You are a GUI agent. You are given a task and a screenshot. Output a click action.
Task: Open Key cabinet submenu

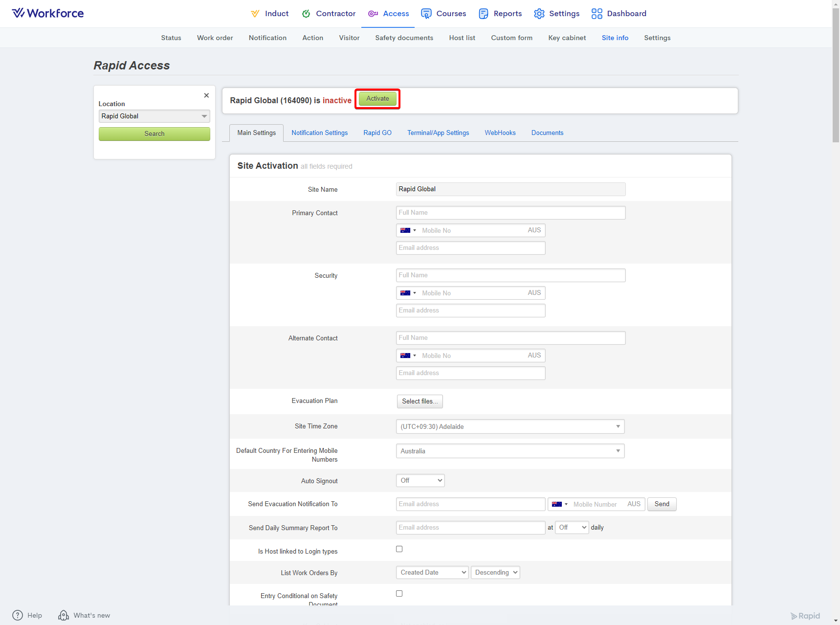[567, 38]
